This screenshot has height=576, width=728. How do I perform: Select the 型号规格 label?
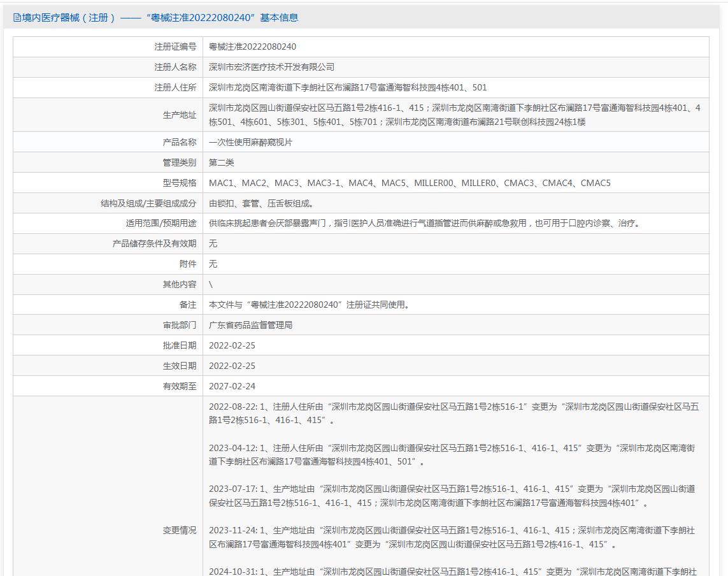point(180,183)
